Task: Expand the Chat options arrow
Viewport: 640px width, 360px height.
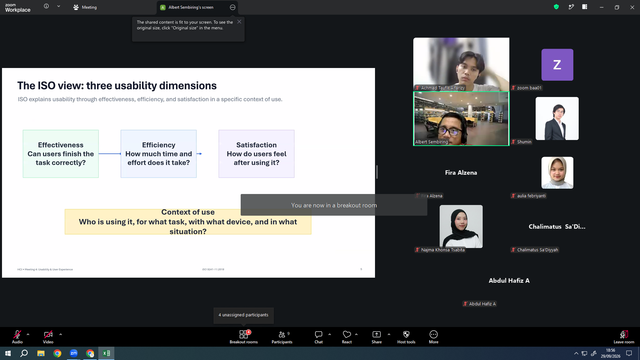Action: 329,334
